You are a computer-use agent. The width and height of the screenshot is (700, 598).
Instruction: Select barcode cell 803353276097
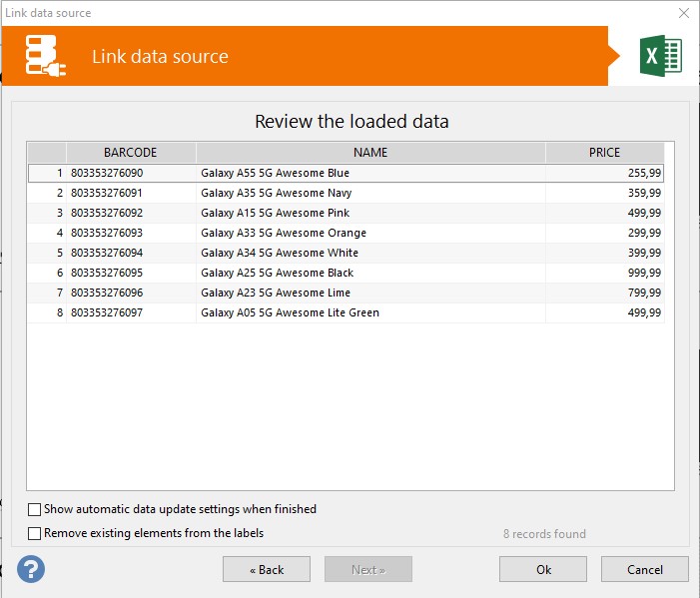pos(131,312)
